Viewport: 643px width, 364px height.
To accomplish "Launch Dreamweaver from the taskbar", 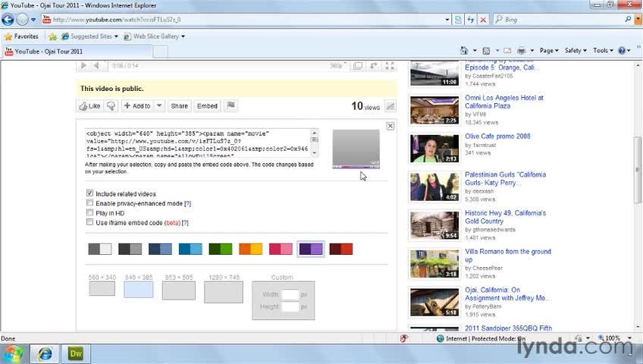I will click(76, 353).
